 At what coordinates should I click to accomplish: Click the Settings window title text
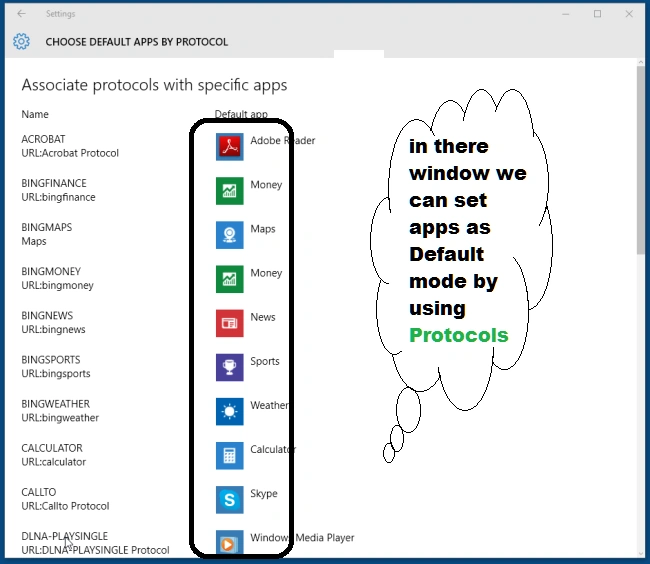[61, 14]
